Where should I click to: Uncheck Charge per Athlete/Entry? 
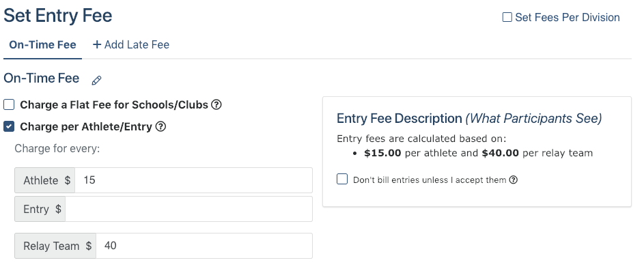(x=9, y=126)
